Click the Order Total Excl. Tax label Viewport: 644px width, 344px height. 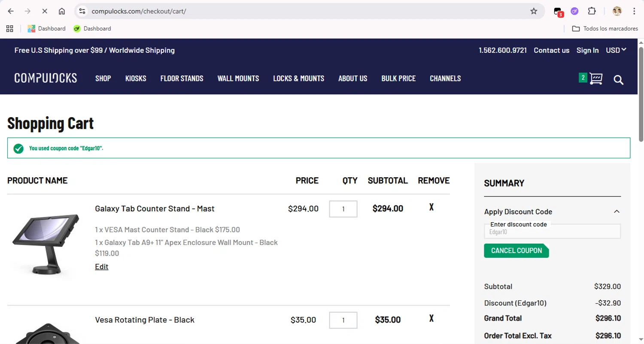point(518,335)
